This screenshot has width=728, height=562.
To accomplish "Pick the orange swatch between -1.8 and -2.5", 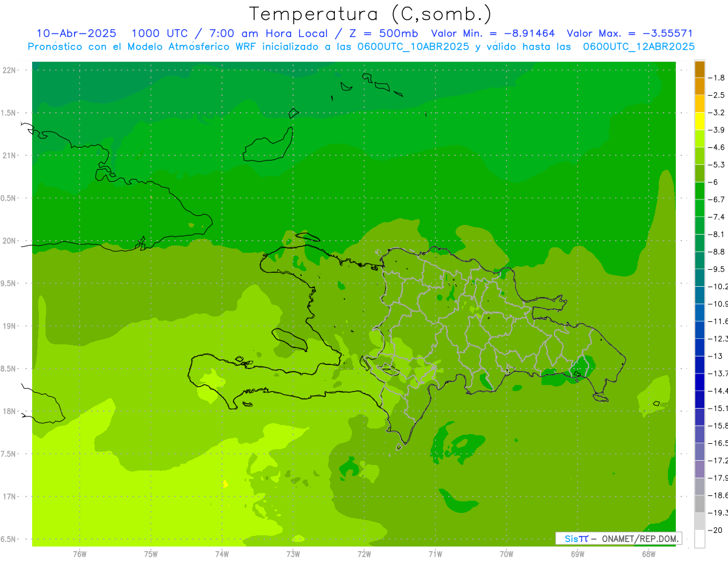I will point(699,87).
